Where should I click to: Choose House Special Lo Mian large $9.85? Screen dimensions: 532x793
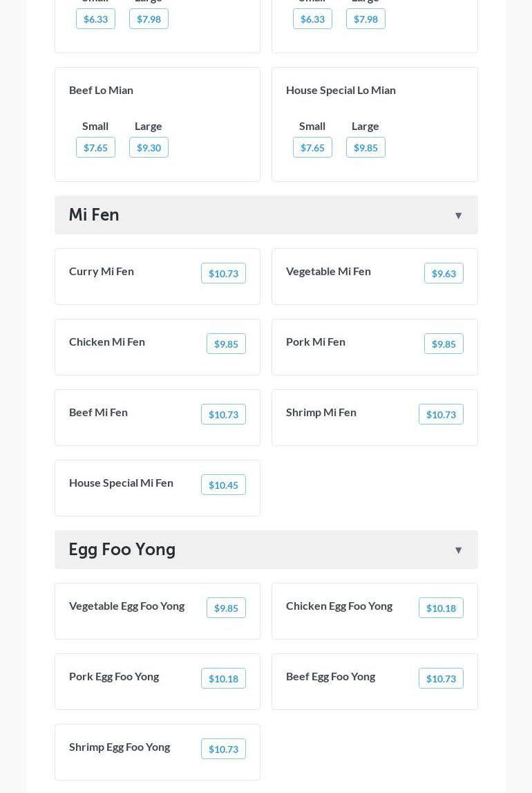[365, 147]
